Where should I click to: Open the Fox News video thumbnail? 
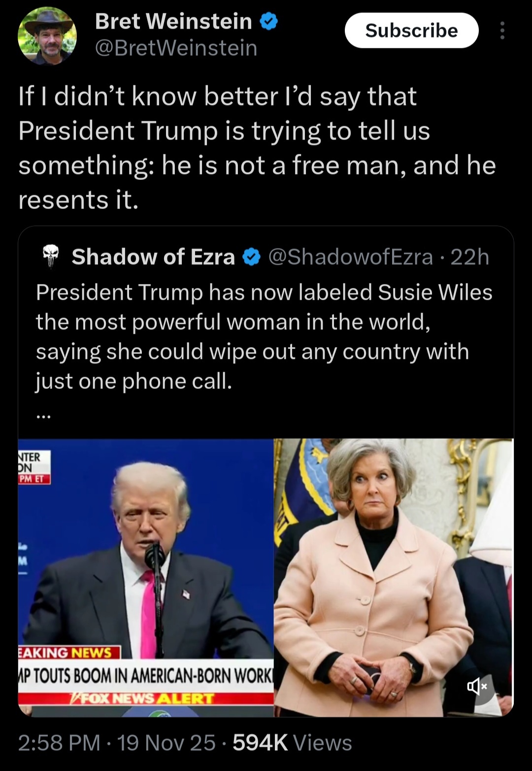point(146,577)
